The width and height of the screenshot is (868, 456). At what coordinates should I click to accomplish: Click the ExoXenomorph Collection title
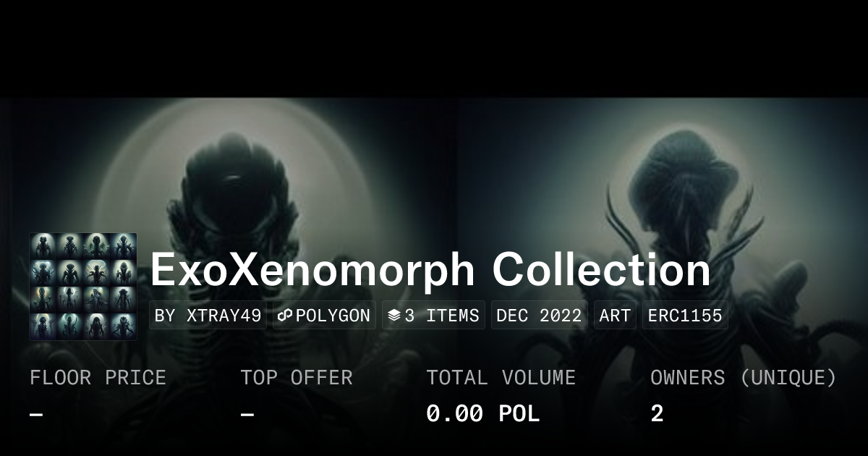click(430, 270)
